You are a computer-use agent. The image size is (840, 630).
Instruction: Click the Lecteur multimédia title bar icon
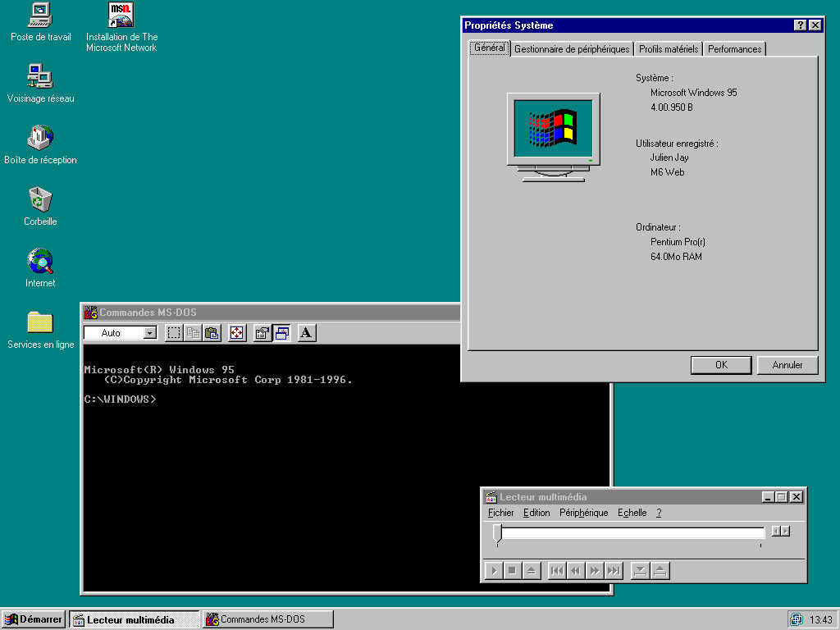[491, 497]
